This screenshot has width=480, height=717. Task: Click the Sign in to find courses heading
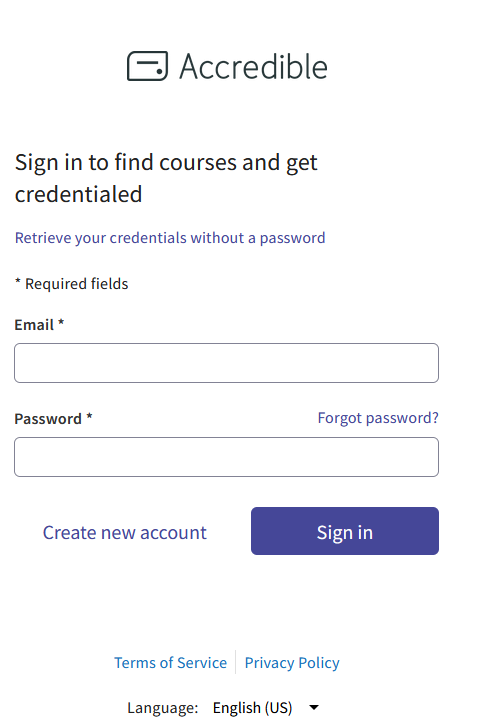166,178
